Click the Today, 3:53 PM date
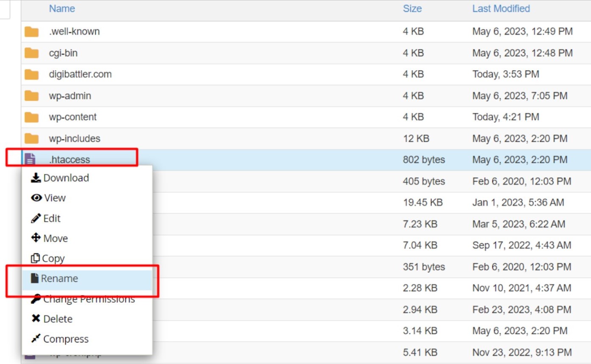 [506, 75]
